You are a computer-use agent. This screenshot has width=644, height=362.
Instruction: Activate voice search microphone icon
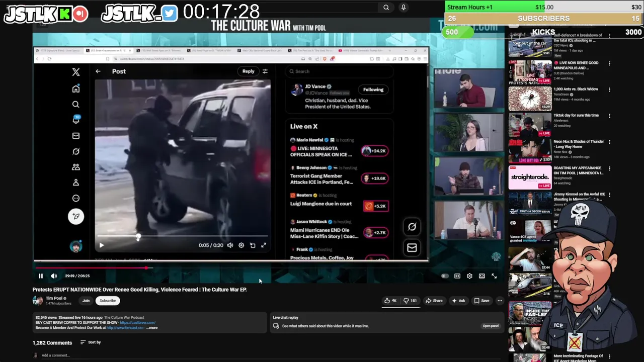point(403,7)
